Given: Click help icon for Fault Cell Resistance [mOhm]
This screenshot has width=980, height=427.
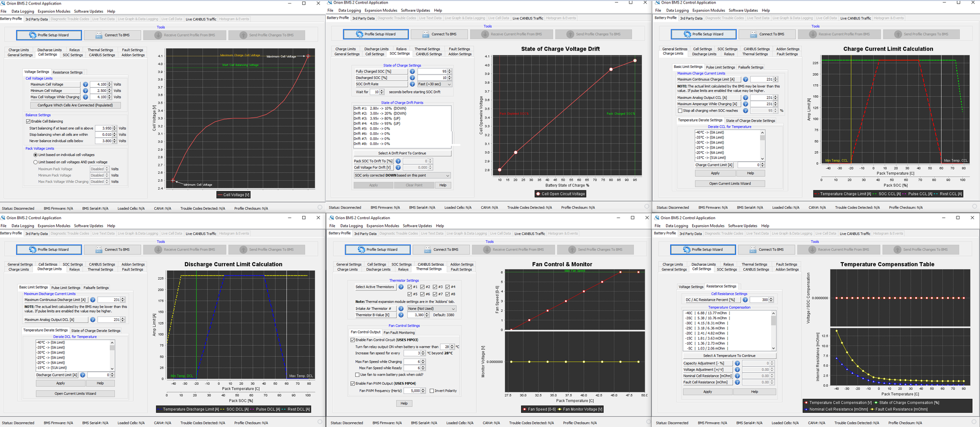Looking at the screenshot, I should coord(737,382).
